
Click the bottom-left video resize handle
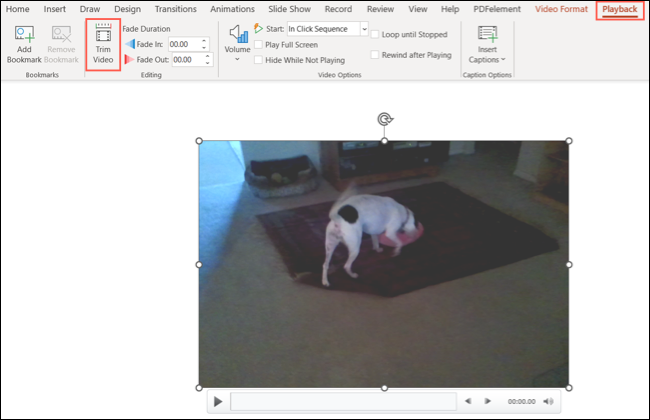point(199,388)
